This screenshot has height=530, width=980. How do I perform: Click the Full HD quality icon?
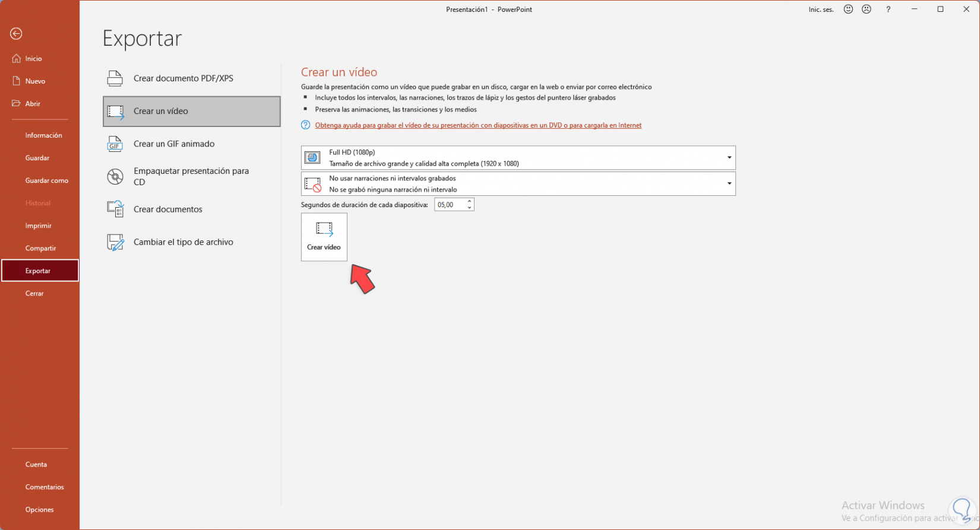pyautogui.click(x=312, y=158)
